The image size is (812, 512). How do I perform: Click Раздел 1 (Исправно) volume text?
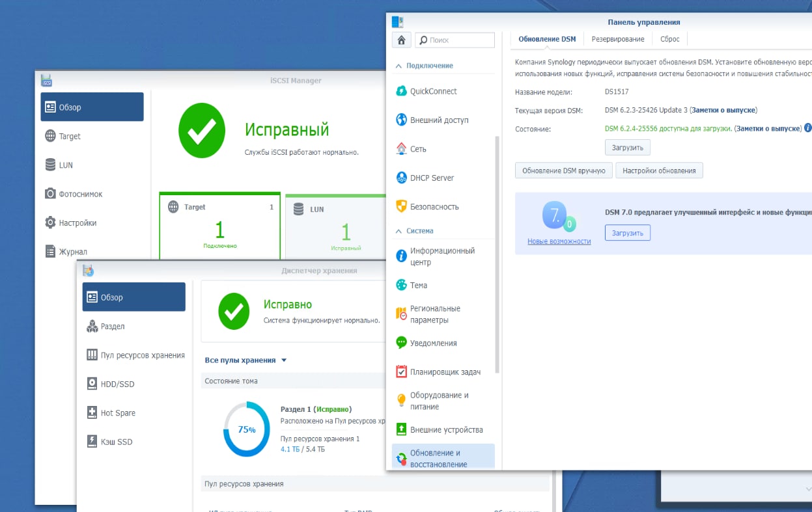pos(316,409)
